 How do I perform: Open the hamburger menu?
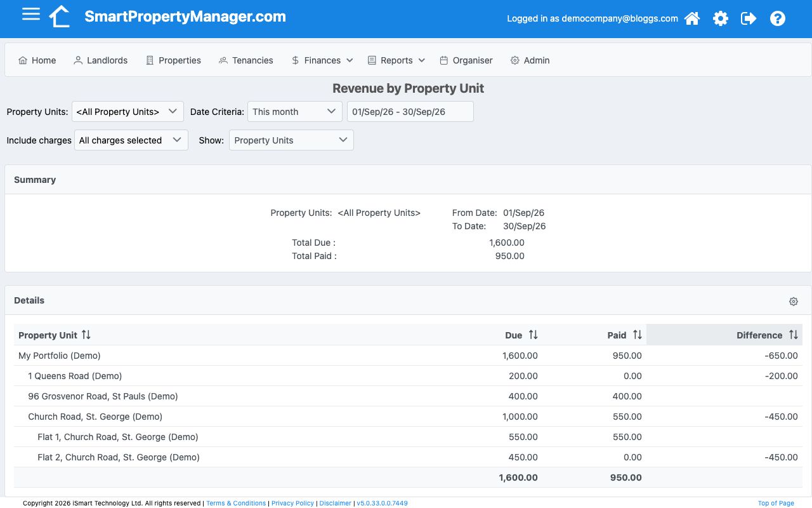pos(31,15)
